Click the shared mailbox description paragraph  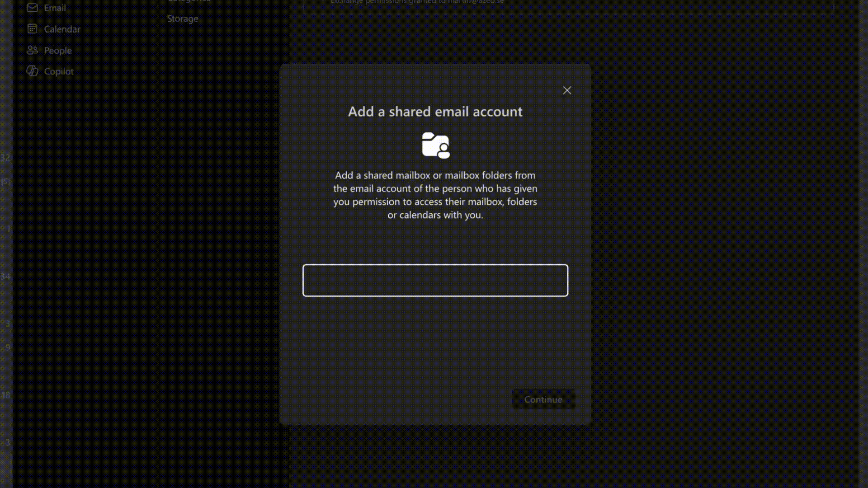tap(435, 195)
